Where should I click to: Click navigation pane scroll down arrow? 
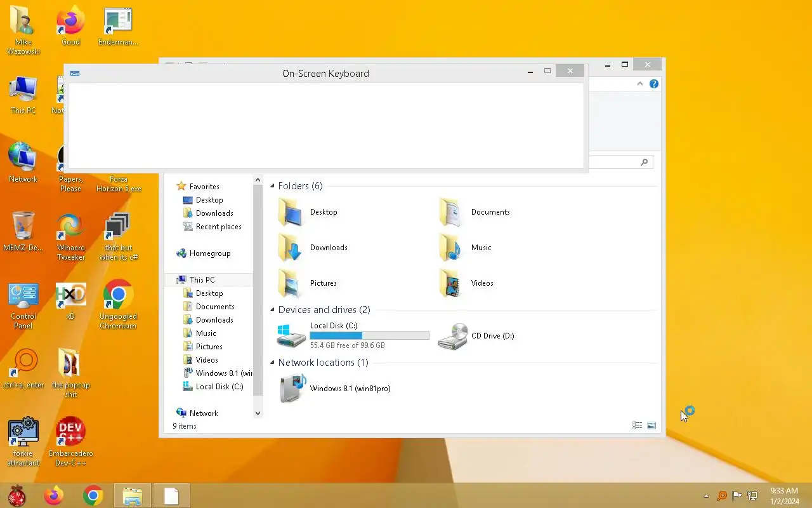click(x=258, y=413)
